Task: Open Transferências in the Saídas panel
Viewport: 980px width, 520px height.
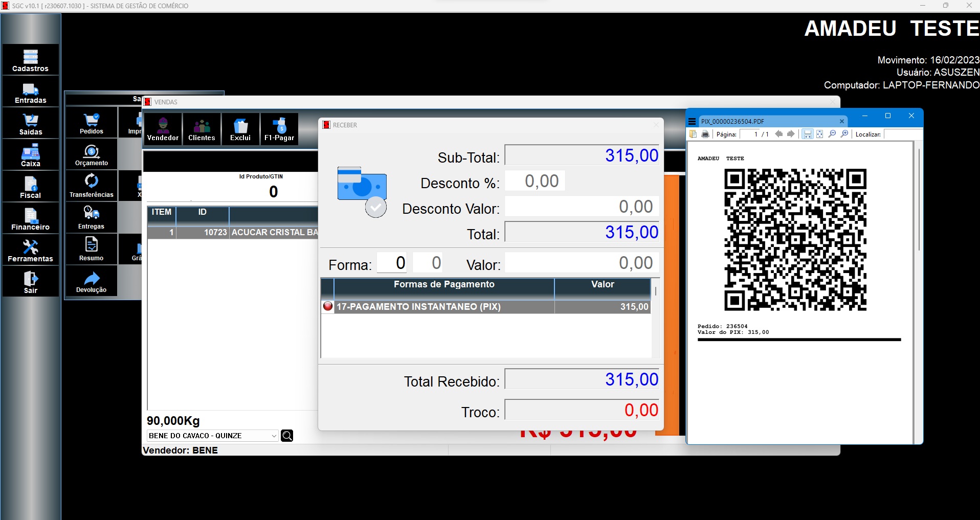Action: 92,186
